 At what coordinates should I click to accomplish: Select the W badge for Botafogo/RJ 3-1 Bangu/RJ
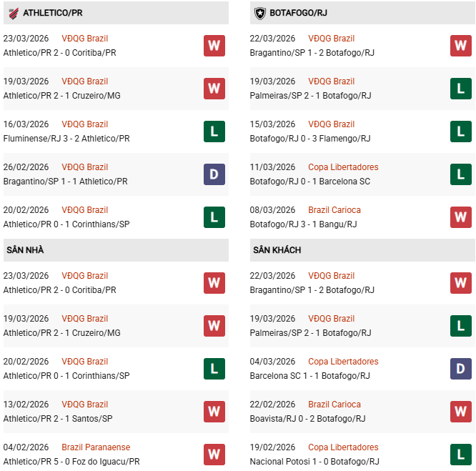coord(461,217)
